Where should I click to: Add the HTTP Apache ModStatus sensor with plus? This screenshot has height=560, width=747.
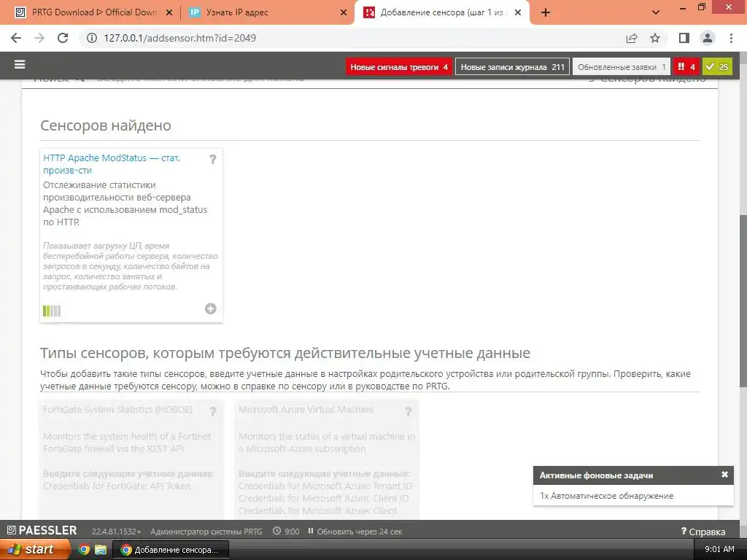pos(211,308)
